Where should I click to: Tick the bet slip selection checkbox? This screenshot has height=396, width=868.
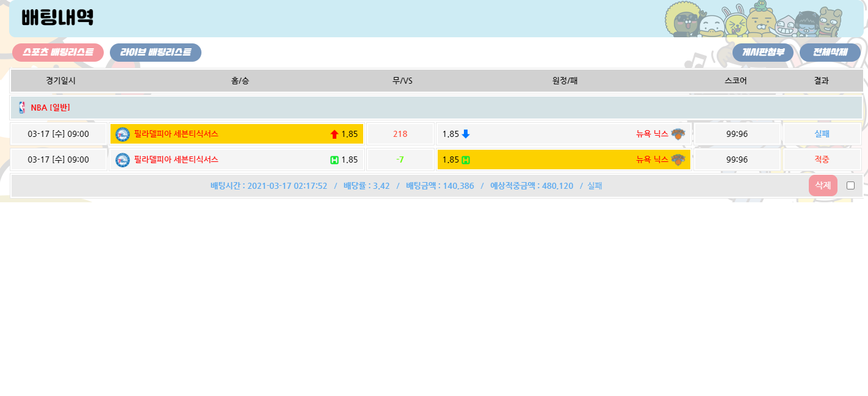click(850, 186)
